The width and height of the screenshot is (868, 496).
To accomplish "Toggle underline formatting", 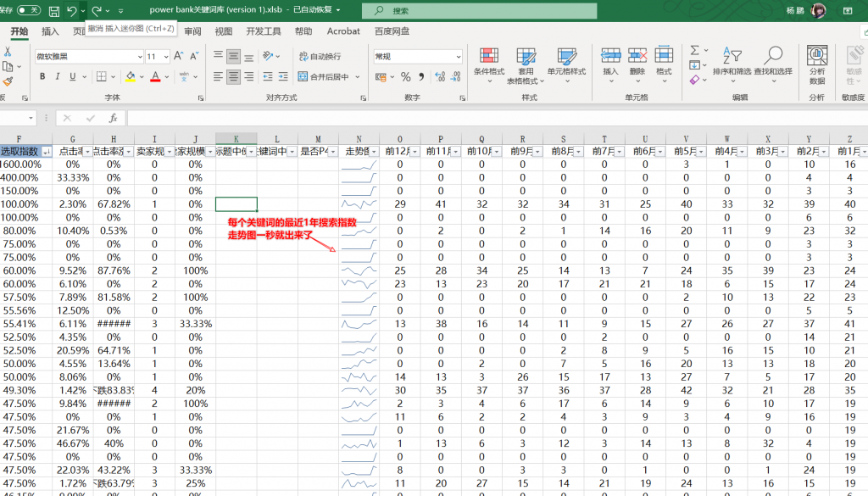I will coord(73,76).
